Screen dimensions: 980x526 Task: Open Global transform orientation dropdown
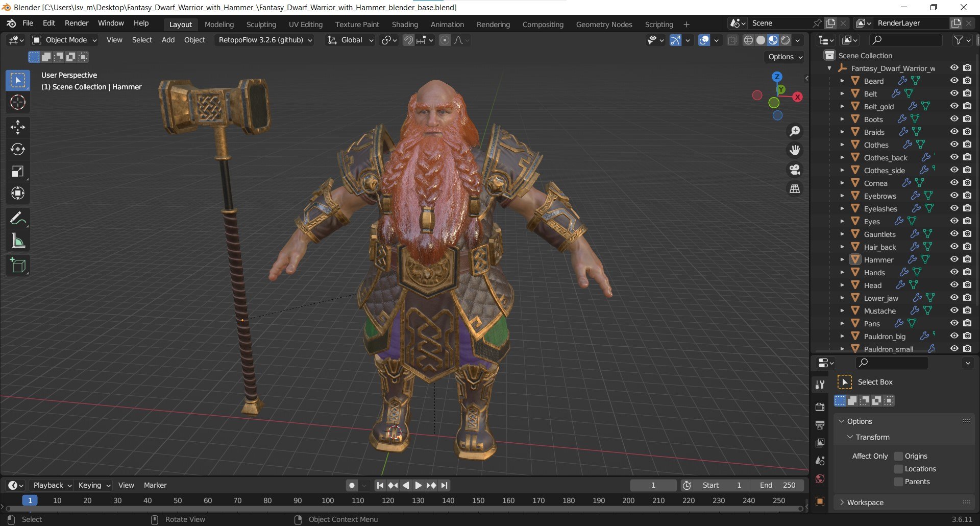tap(351, 40)
